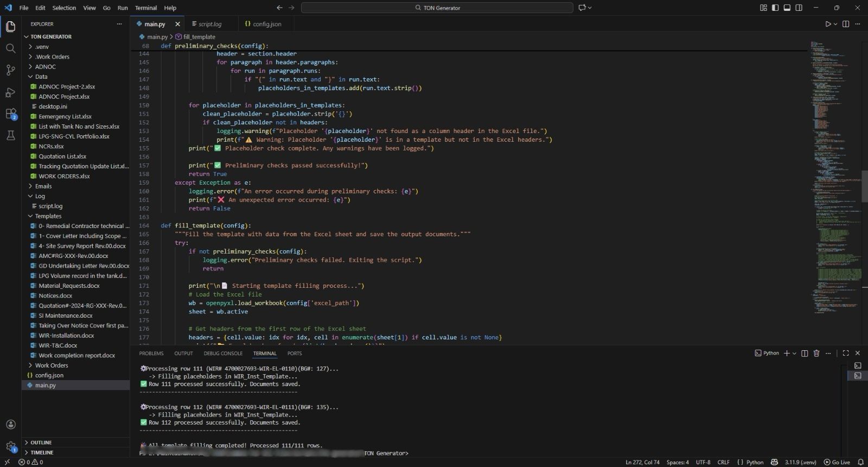Click the Run Python File play button

pyautogui.click(x=828, y=24)
